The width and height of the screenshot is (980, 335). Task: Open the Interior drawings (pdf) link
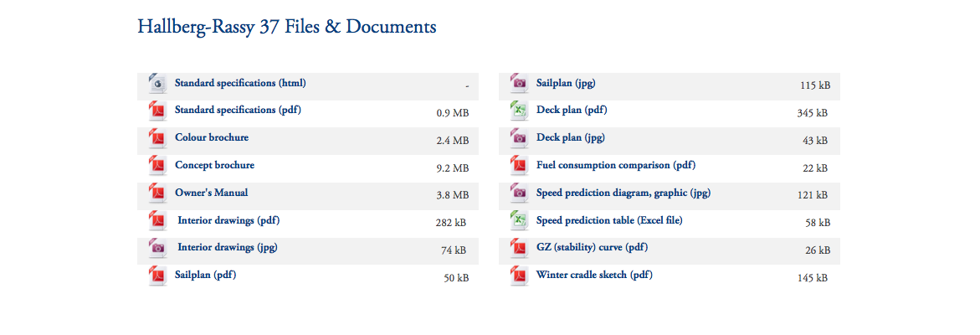pos(228,220)
